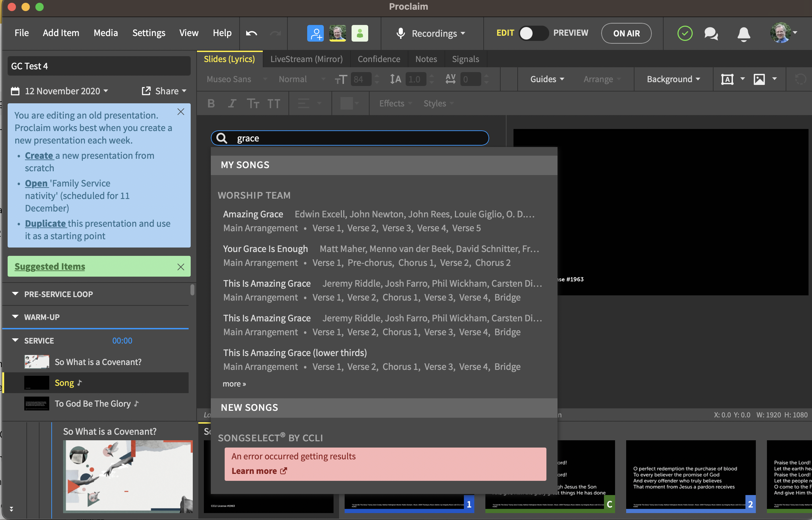Open the Background dropdown

[x=673, y=79]
